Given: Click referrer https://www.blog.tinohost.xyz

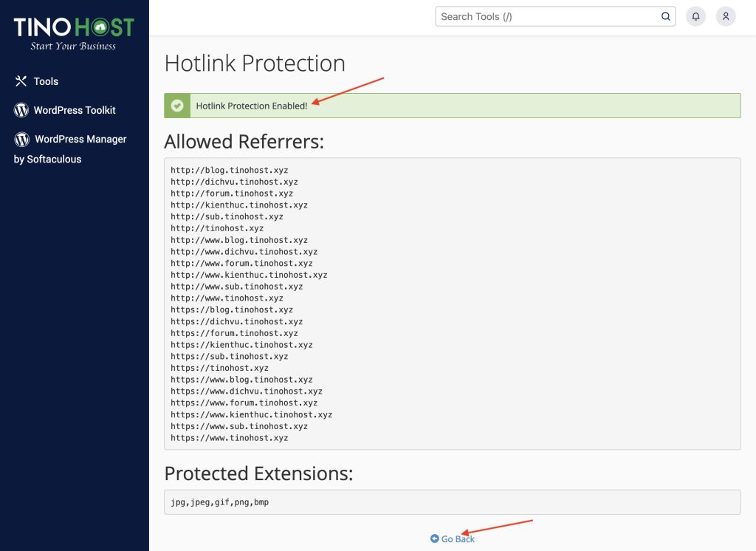Looking at the screenshot, I should [x=241, y=380].
